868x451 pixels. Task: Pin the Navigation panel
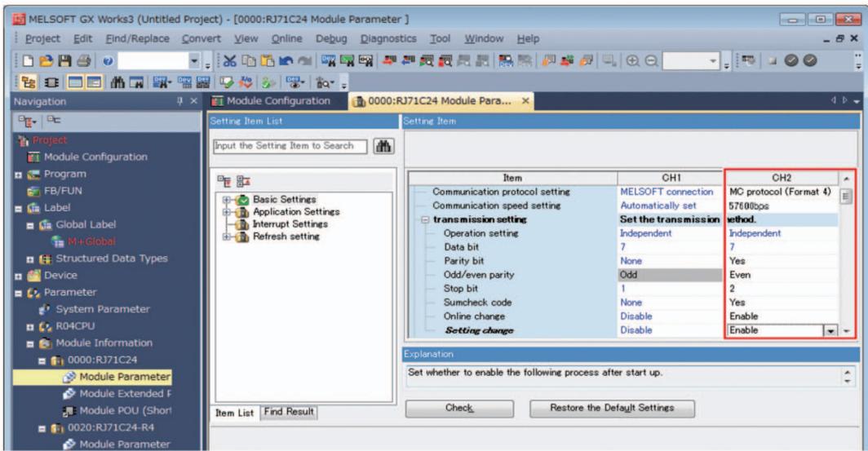tap(180, 101)
